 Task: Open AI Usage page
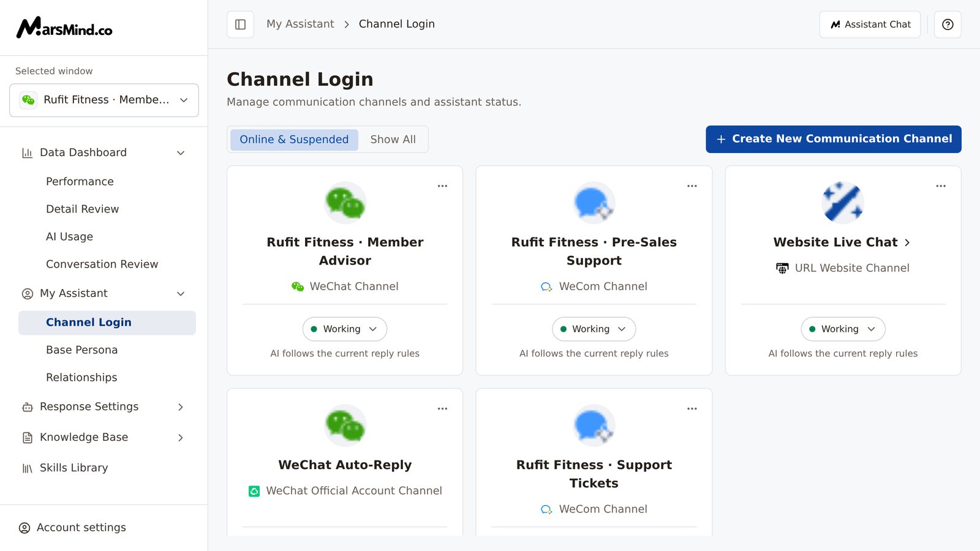(69, 237)
